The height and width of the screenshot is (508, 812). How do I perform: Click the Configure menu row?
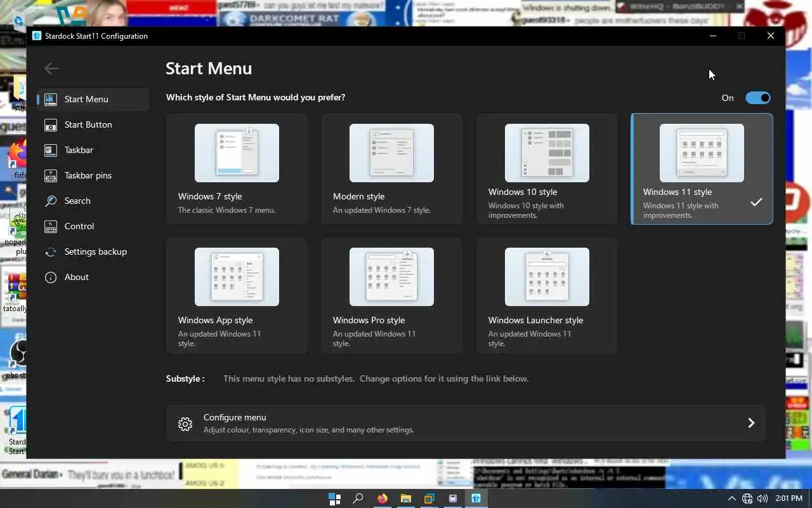466,423
